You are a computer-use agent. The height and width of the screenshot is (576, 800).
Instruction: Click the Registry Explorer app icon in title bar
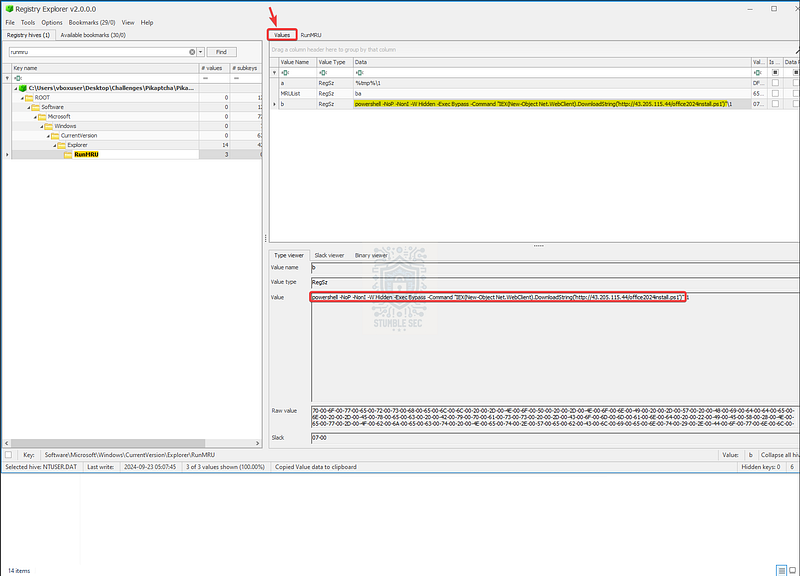coord(9,9)
